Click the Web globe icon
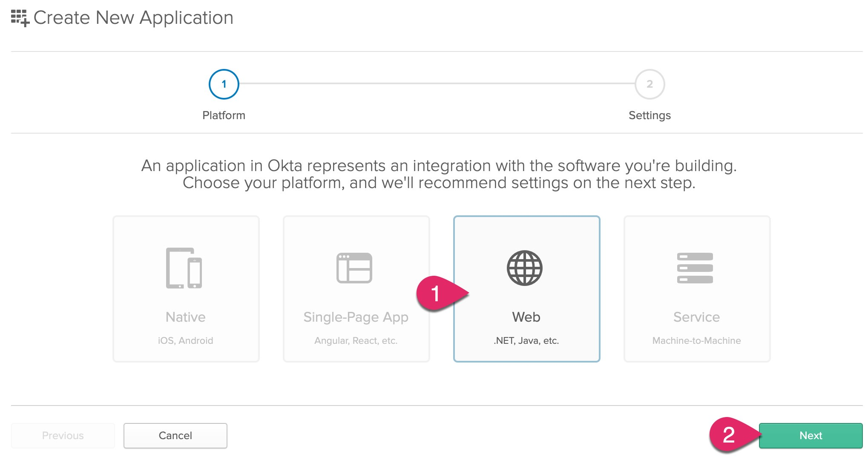868x457 pixels. click(525, 268)
